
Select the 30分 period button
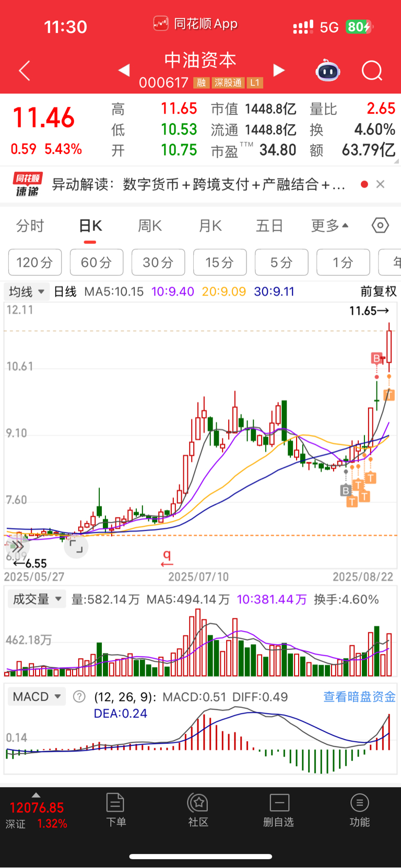coord(158,262)
